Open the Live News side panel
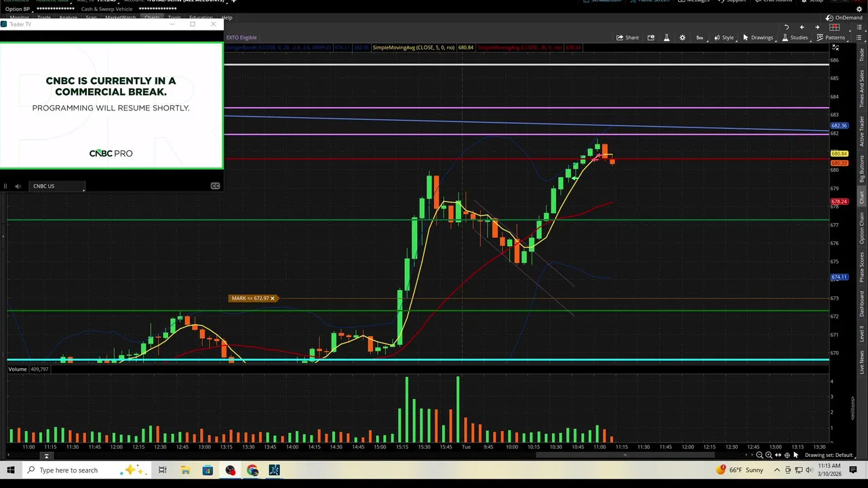The height and width of the screenshot is (488, 868). click(862, 362)
